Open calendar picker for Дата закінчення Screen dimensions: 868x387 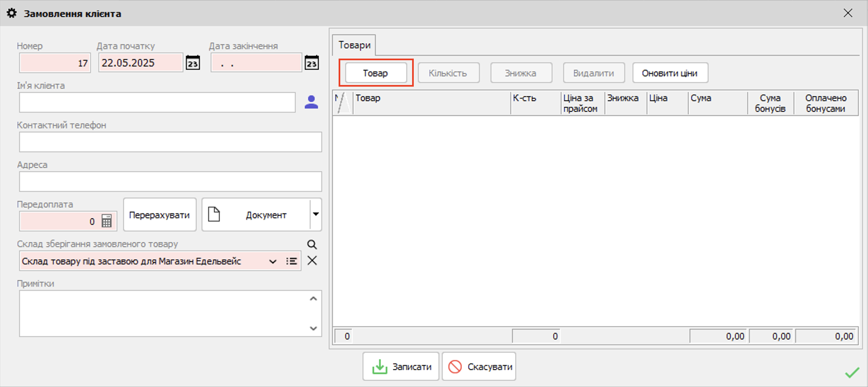pos(312,63)
